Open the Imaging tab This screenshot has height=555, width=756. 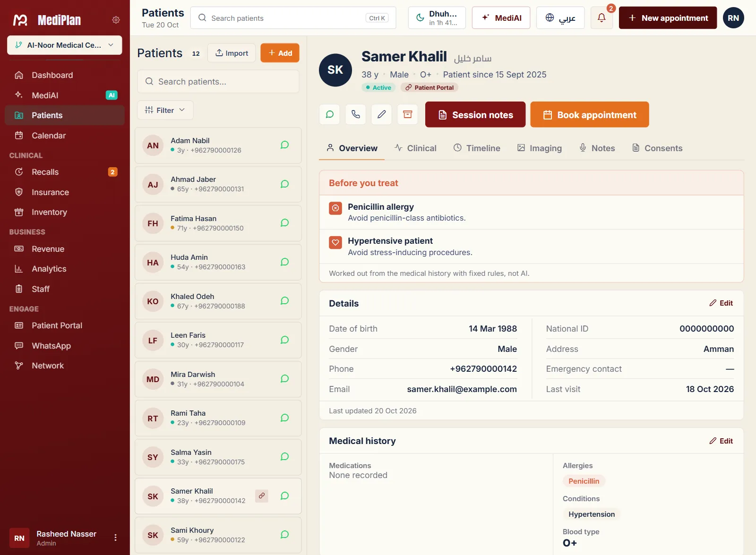click(x=540, y=148)
